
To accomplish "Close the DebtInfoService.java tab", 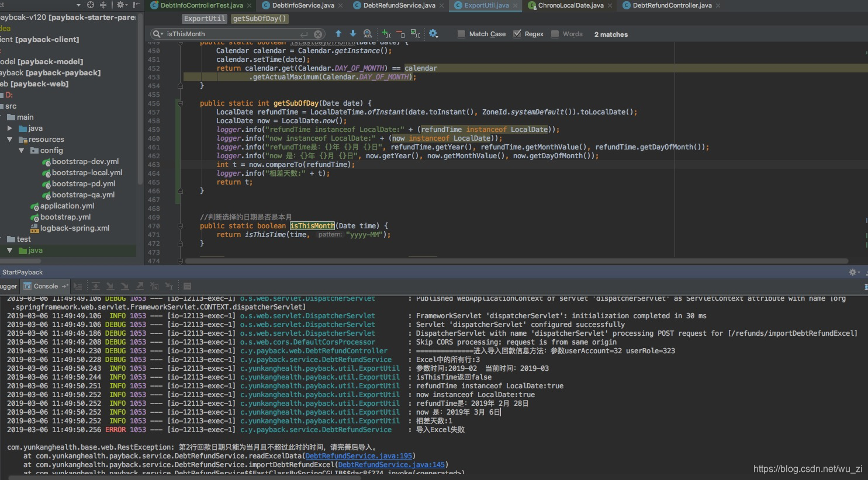I will coord(341,6).
